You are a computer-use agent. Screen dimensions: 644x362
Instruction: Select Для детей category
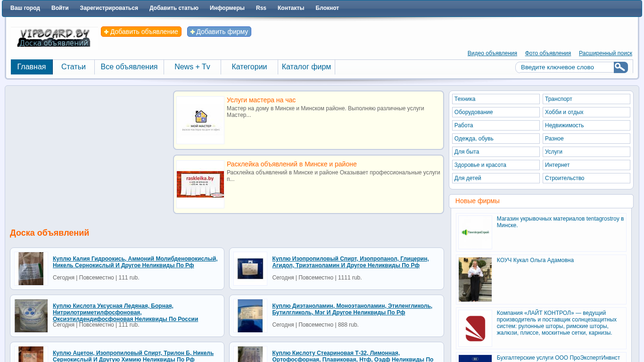pyautogui.click(x=496, y=178)
